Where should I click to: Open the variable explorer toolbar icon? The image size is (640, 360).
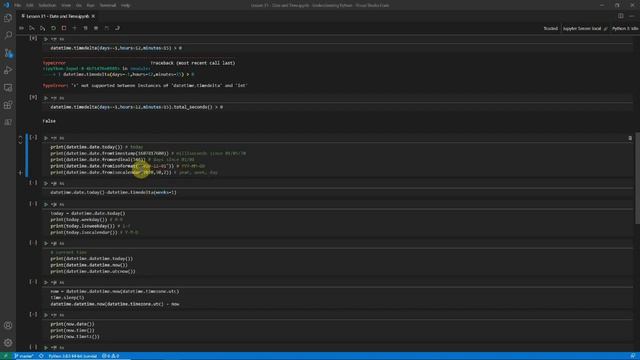pyautogui.click(x=96, y=28)
